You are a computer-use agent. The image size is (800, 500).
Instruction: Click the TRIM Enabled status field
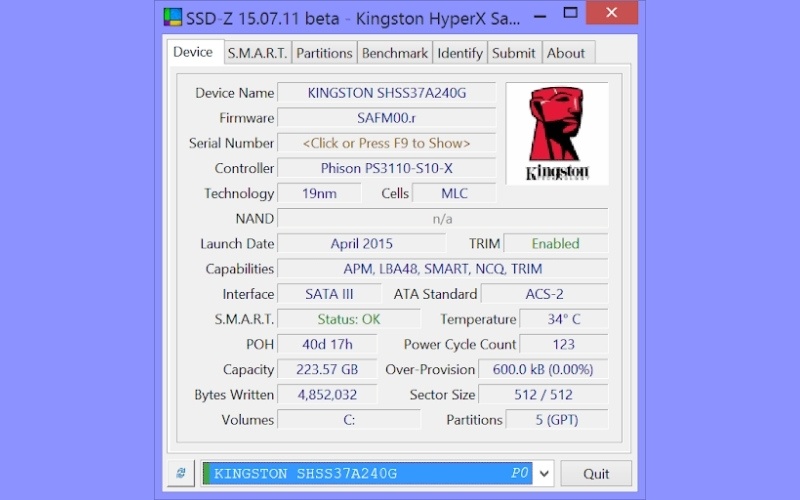click(555, 243)
